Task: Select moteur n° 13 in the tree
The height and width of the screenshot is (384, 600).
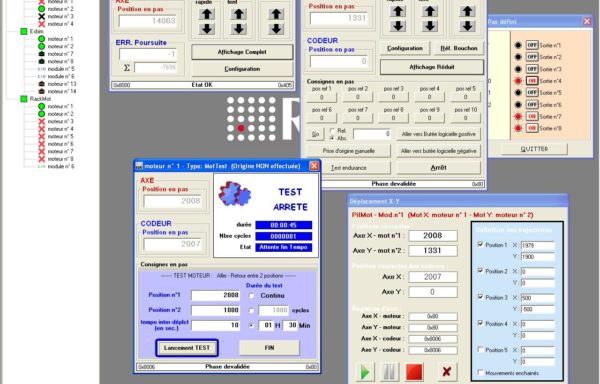Action: click(x=62, y=84)
